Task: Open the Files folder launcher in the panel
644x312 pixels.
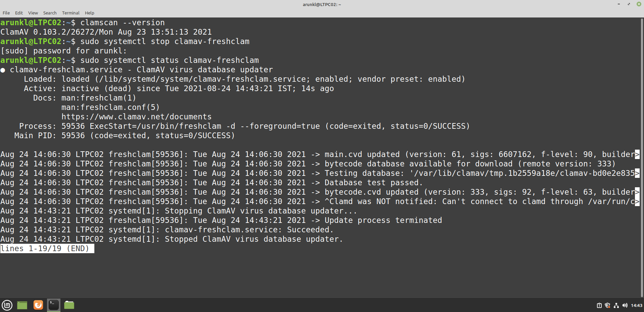Action: pos(69,305)
